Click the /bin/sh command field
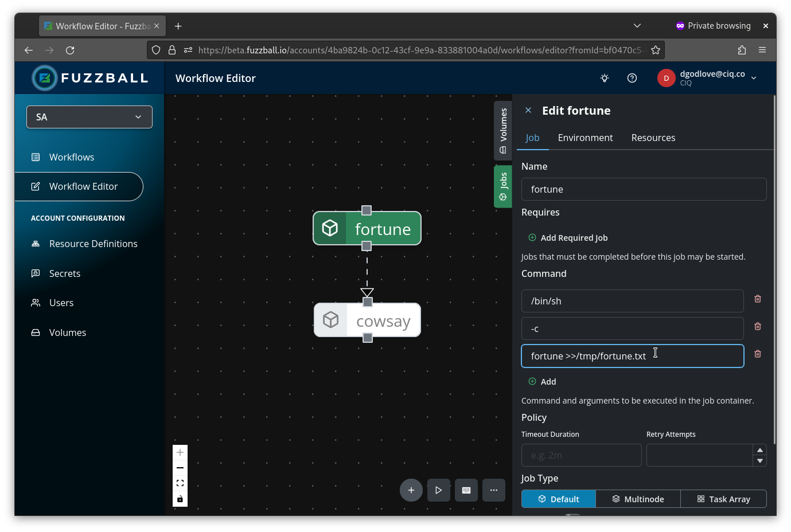The height and width of the screenshot is (532, 791). point(632,301)
